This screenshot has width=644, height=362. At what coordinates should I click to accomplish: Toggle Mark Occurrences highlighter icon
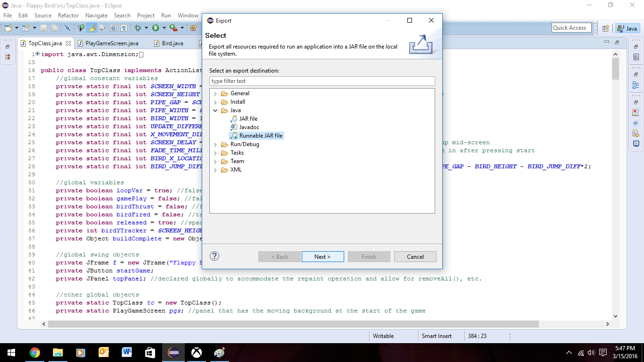tap(92, 28)
